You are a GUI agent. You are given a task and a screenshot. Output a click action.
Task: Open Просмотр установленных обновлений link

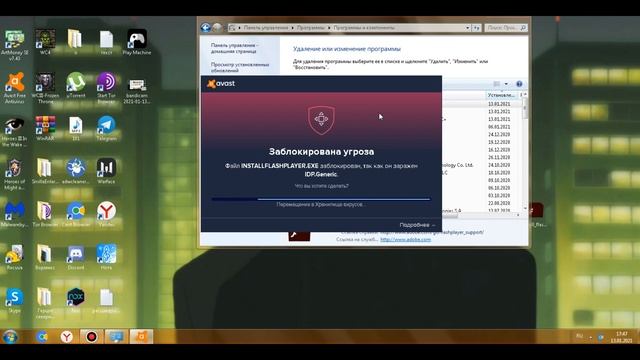(240, 67)
